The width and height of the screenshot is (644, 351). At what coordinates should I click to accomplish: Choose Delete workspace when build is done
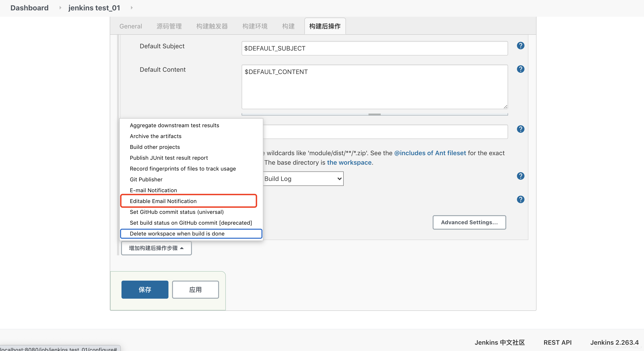click(177, 233)
